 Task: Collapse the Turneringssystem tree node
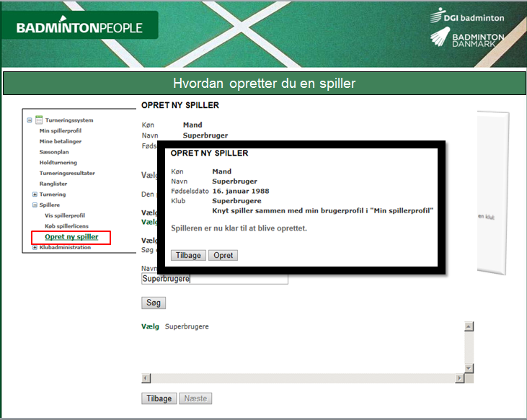click(x=30, y=121)
